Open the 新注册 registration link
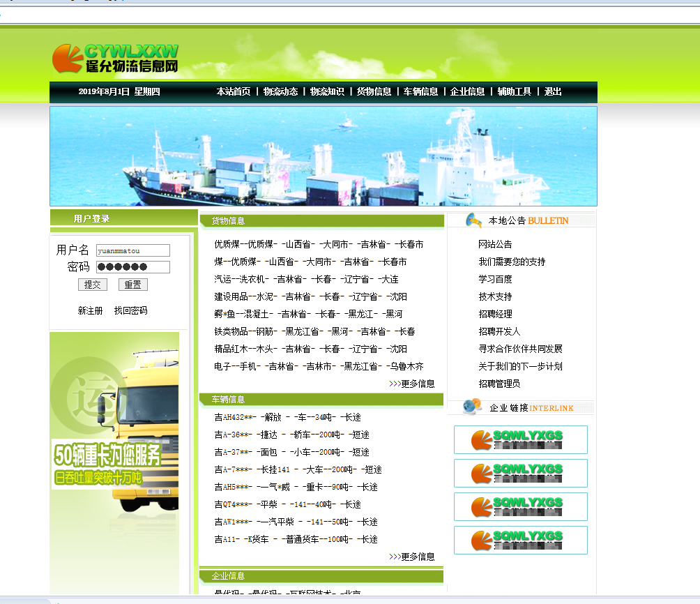 89,310
